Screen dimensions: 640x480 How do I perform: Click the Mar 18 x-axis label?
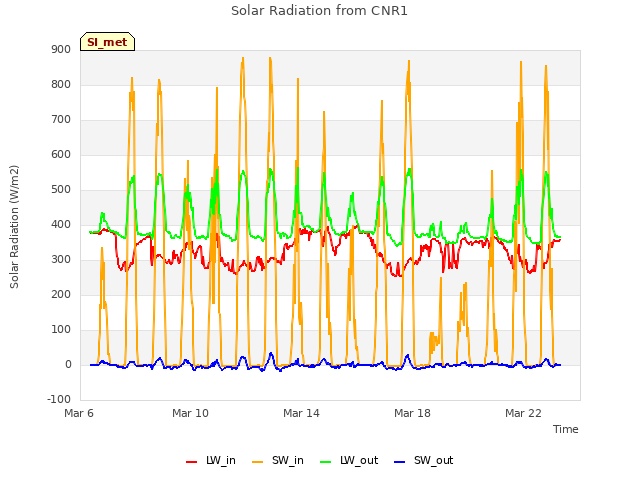click(x=412, y=413)
